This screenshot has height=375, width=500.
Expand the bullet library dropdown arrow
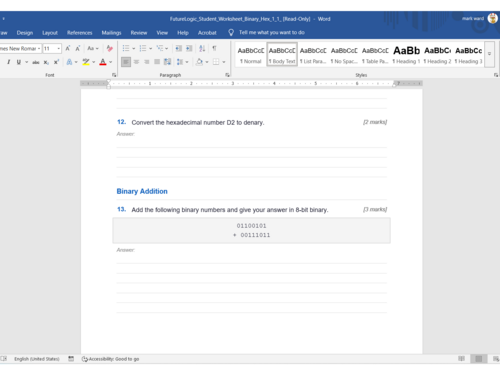pos(133,49)
